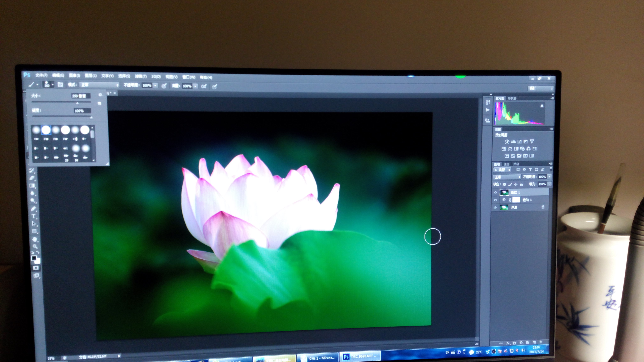This screenshot has width=644, height=362.
Task: Open the layer opacity 100% dropdown arrow
Action: 550,177
